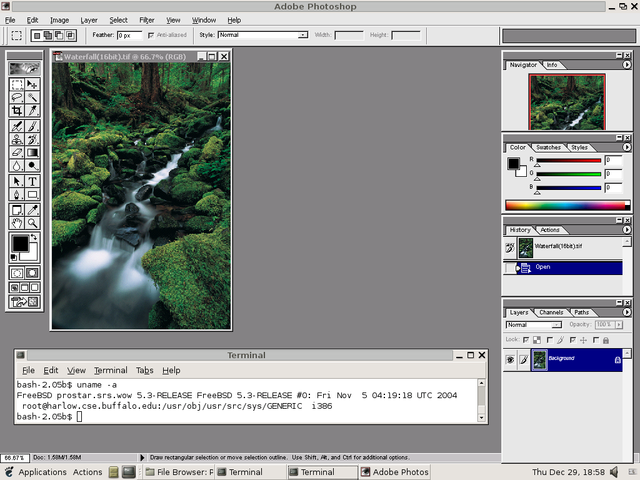Viewport: 640px width, 480px height.
Task: Select the Rectangular Marquee tool in the toolbox
Action: tap(17, 84)
